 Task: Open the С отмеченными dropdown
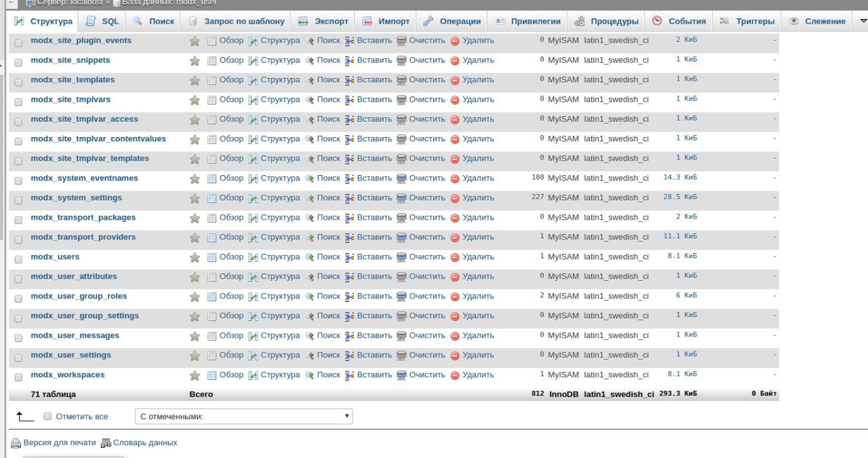[x=244, y=417]
